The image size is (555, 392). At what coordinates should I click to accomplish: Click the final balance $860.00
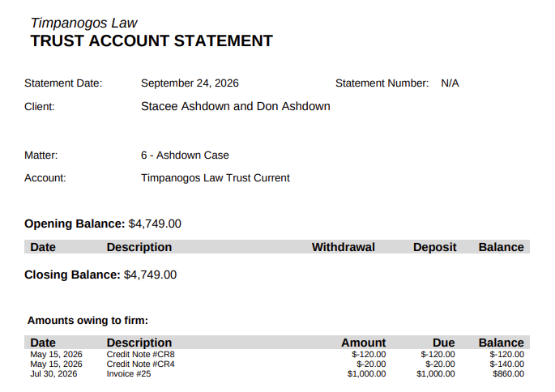tap(508, 374)
